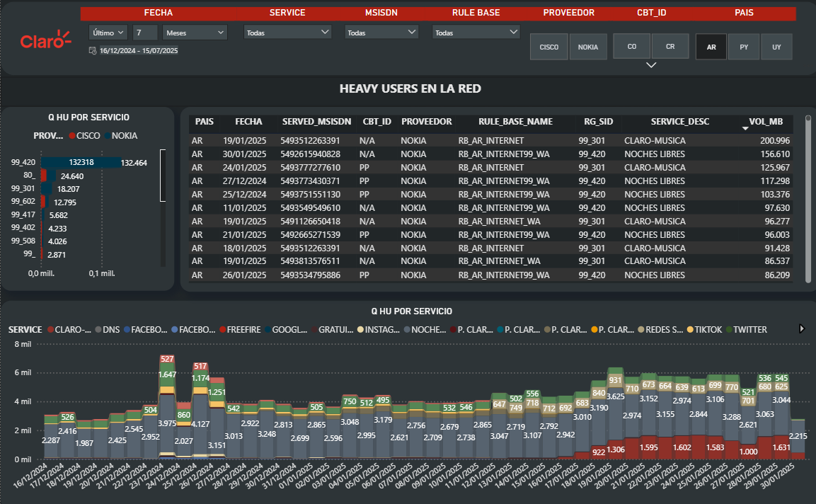Screen dimensions: 816x504
Task: Select REDES S... in the service legend
Action: (660, 330)
